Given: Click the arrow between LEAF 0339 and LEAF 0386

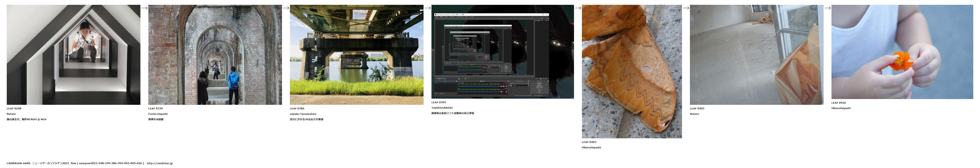Looking at the screenshot, I should 286,8.
